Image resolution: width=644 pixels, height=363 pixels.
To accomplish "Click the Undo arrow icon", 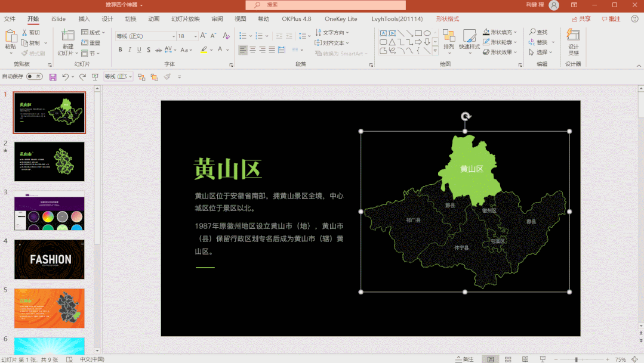I will pos(65,77).
